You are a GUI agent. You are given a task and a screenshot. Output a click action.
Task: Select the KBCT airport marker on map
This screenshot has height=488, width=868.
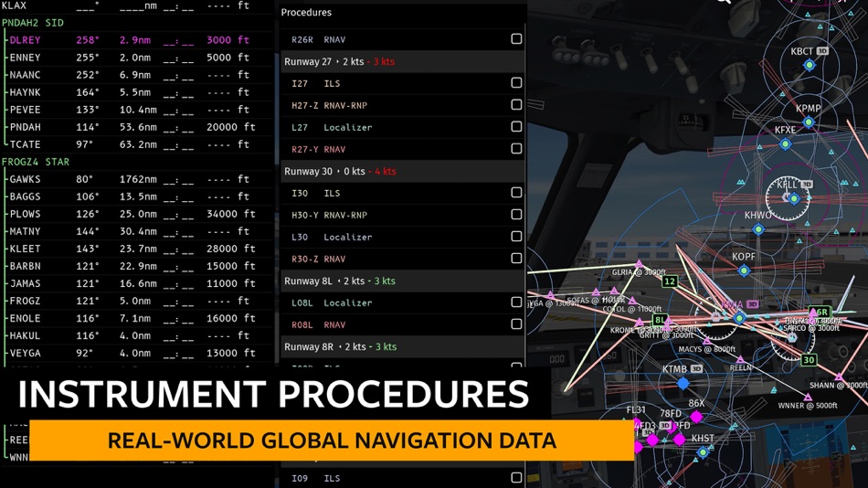tap(810, 65)
